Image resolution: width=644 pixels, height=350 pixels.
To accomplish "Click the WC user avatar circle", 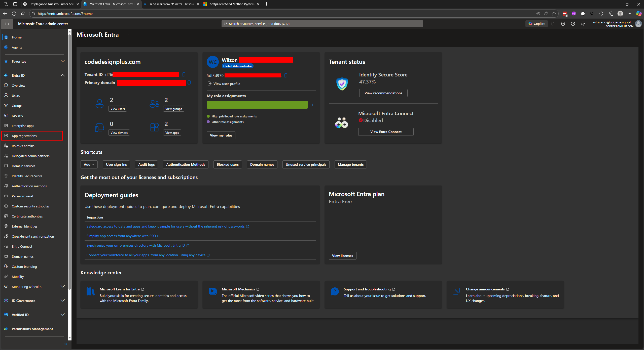I will pos(213,62).
